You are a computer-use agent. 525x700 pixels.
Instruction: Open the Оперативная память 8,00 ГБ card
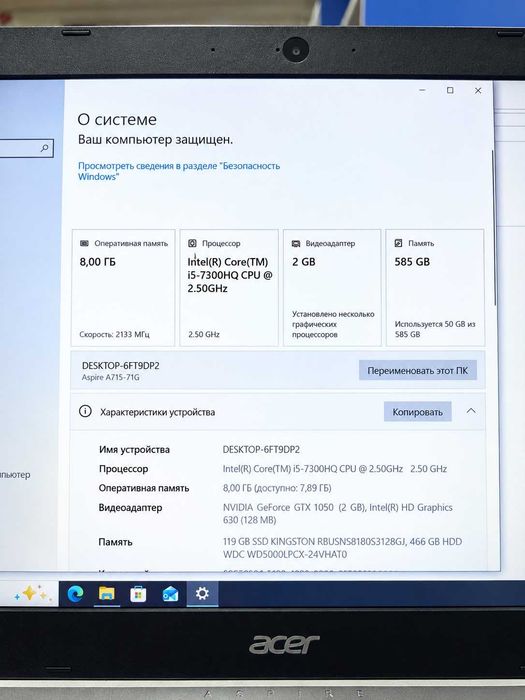123,288
